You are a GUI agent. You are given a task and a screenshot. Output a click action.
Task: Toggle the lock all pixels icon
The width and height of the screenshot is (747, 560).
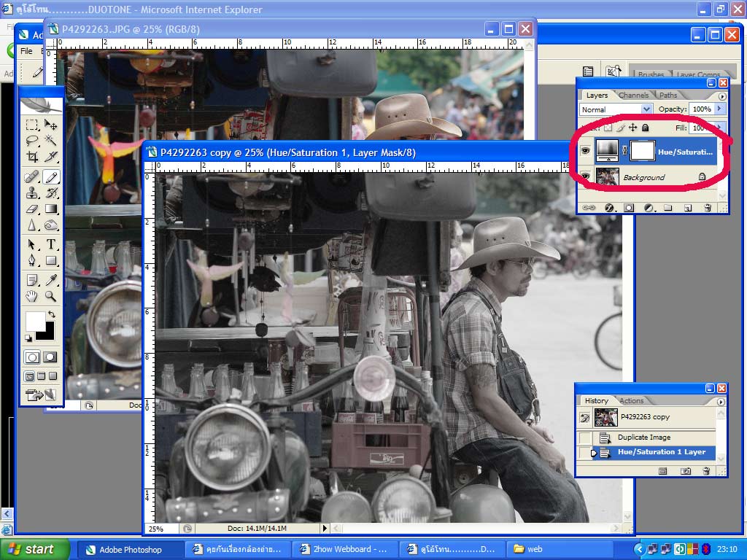pyautogui.click(x=645, y=128)
